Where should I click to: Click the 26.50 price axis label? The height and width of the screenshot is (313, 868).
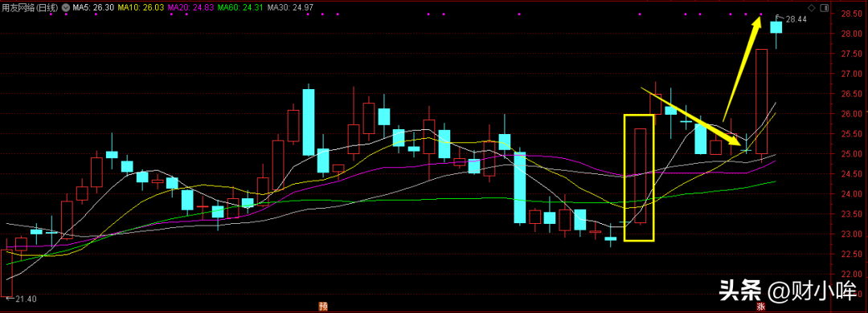[852, 94]
